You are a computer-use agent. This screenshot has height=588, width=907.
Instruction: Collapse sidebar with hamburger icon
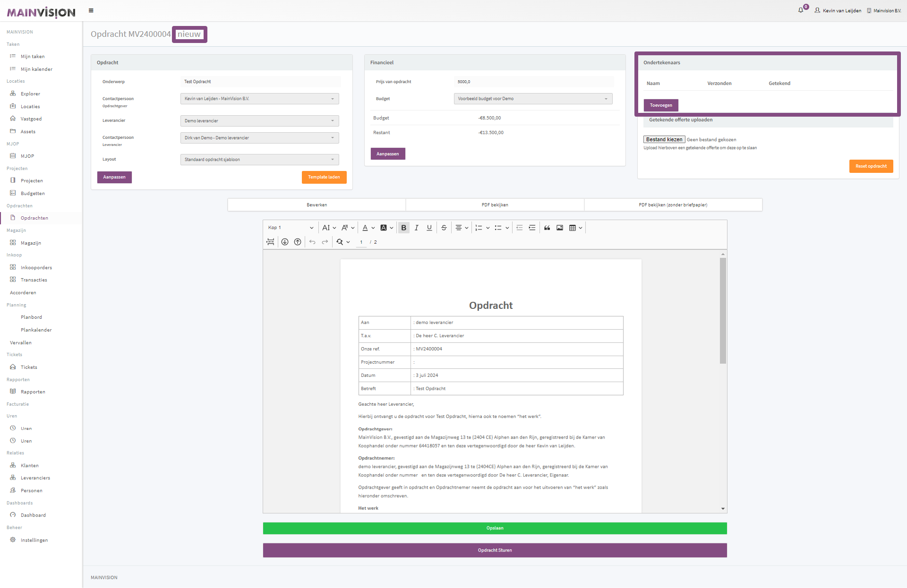[91, 10]
